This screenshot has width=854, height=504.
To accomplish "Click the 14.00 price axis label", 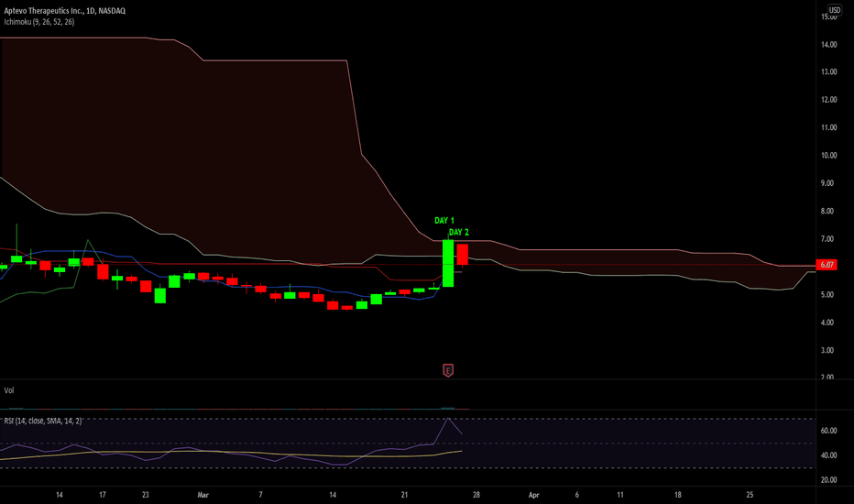I will pos(829,45).
